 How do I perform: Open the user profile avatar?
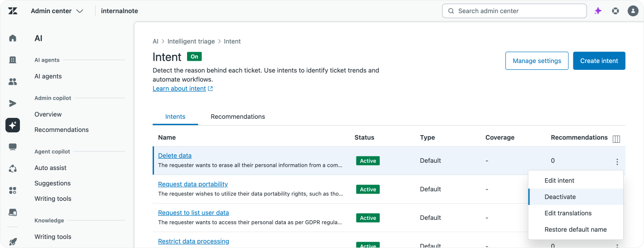pyautogui.click(x=633, y=11)
